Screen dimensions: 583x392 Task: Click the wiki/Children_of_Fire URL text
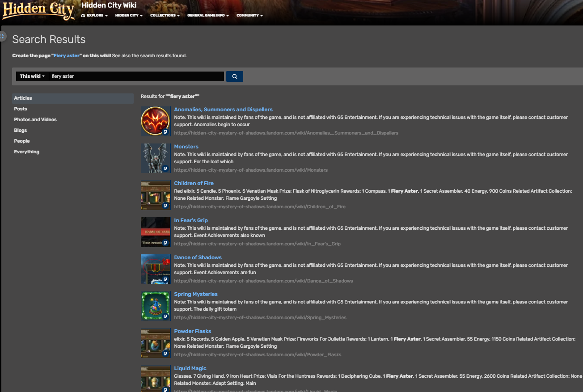coord(260,207)
